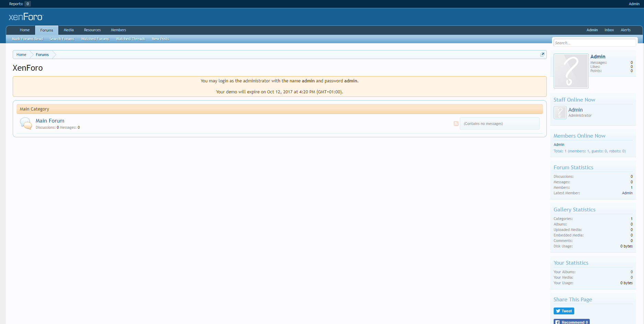This screenshot has height=324, width=644.
Task: Click Mark Forums Read
Action: tap(27, 39)
